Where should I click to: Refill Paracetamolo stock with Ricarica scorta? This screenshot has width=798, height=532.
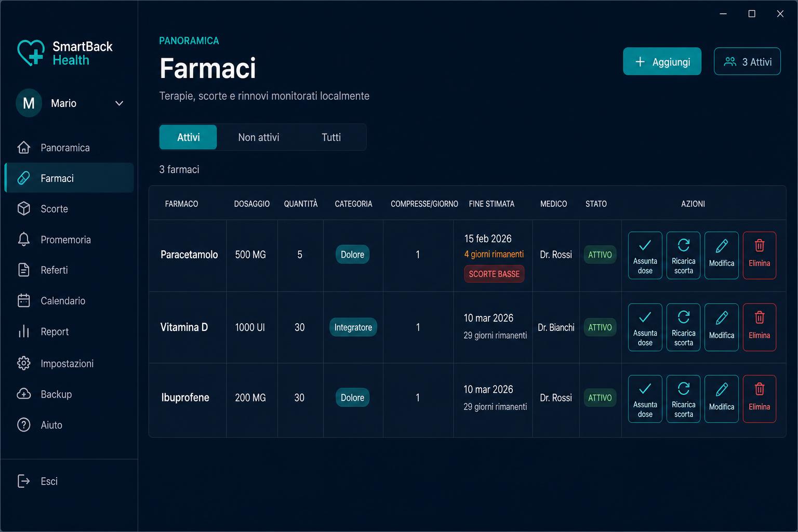coord(684,256)
